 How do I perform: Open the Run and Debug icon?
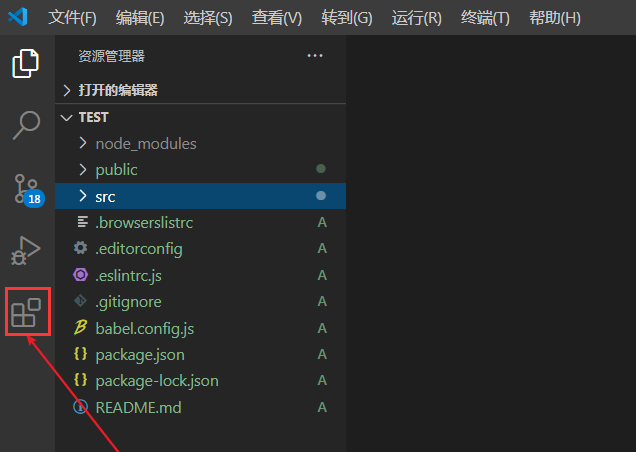point(26,250)
